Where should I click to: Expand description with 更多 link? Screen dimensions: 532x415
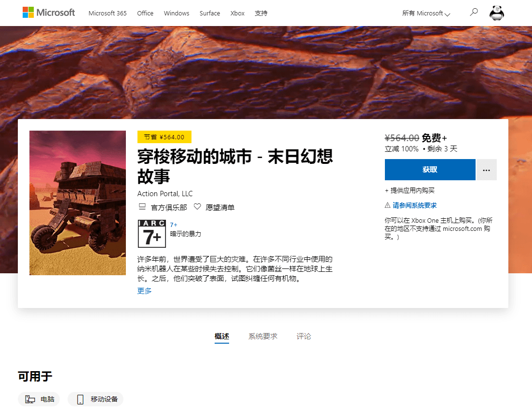(x=144, y=291)
